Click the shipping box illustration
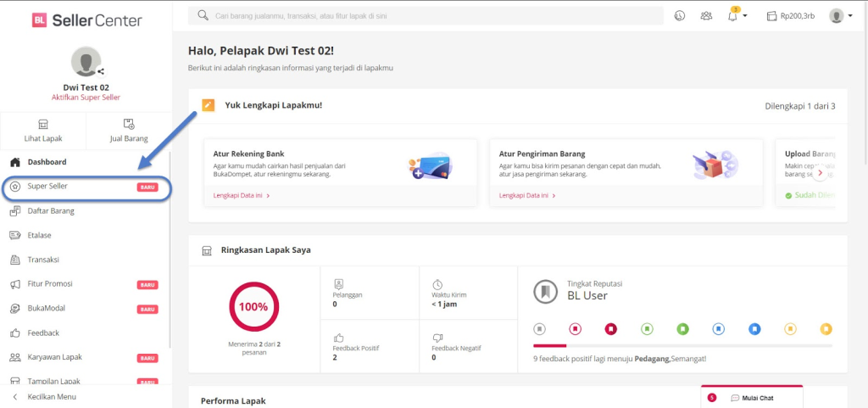The image size is (868, 408). pos(716,165)
